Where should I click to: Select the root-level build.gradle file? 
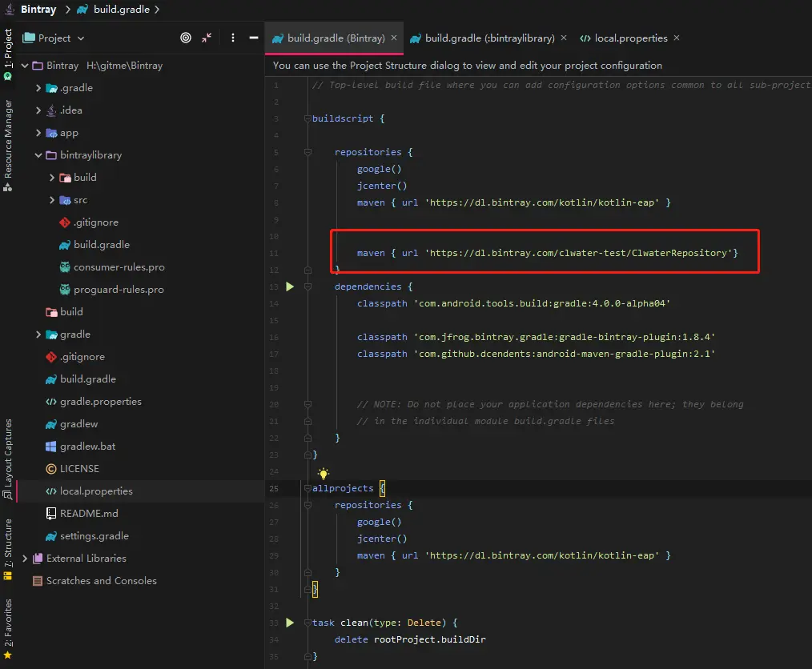81,379
